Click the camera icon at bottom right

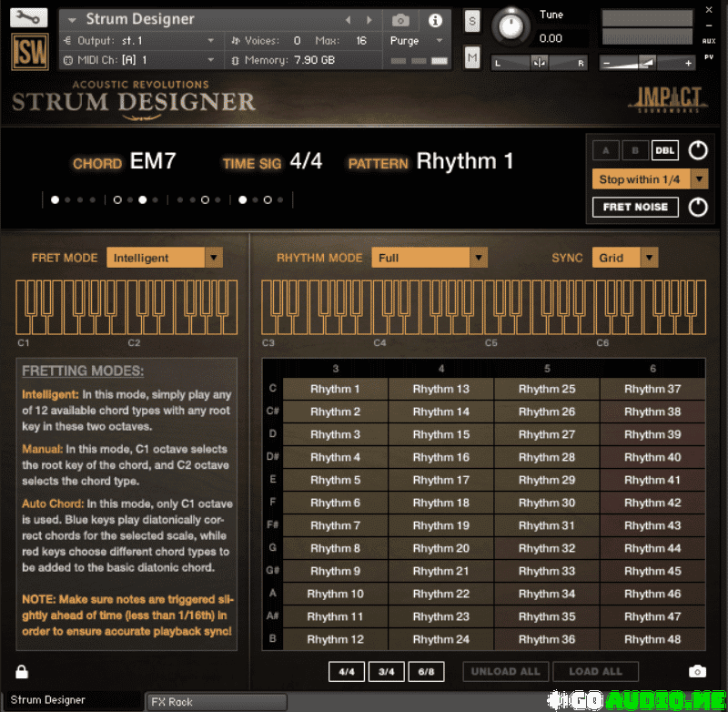tap(697, 672)
